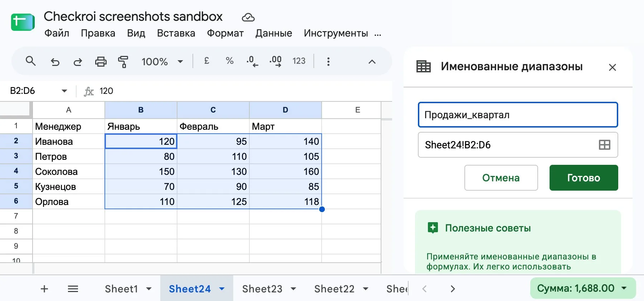Decrease decimal places
The height and width of the screenshot is (301, 644).
point(252,61)
